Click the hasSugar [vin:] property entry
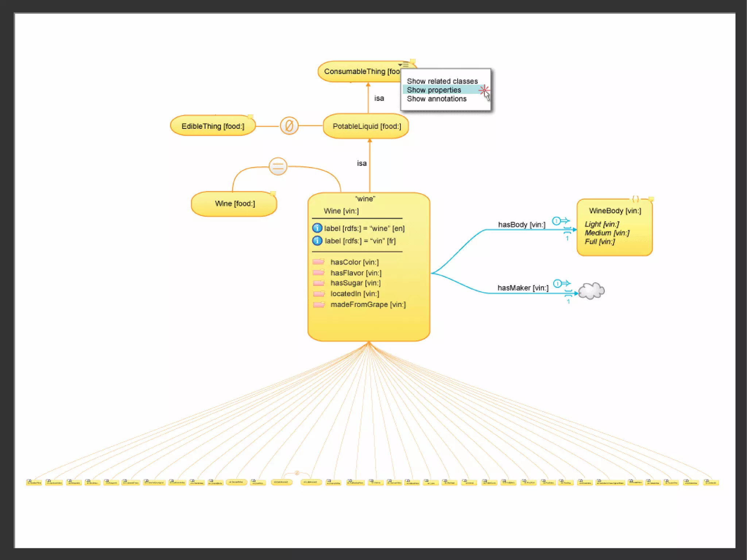 click(355, 283)
